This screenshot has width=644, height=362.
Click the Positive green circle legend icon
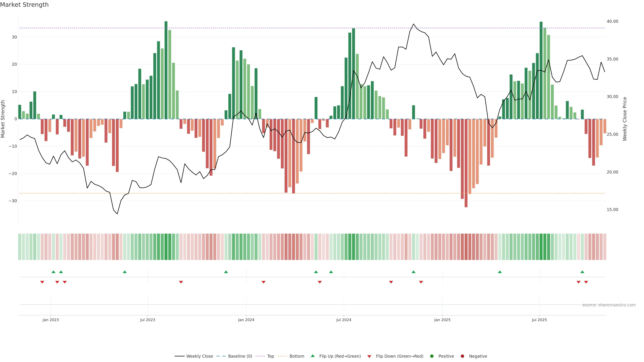pos(432,356)
